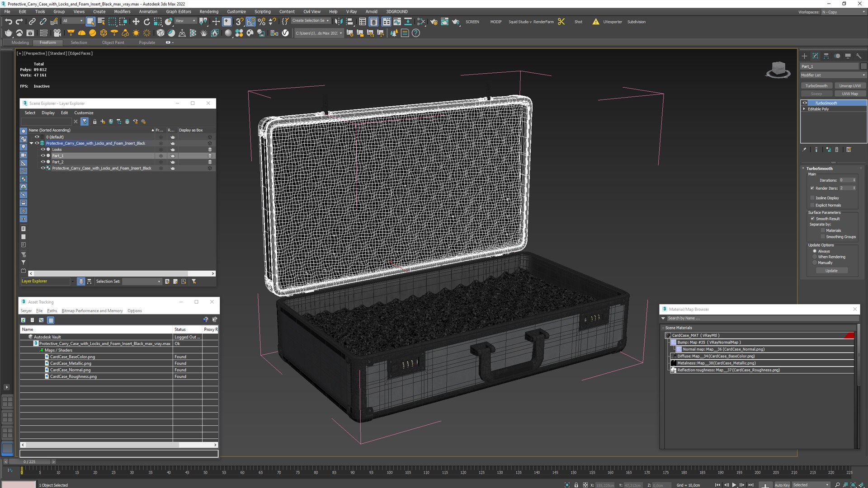This screenshot has height=488, width=868.
Task: Open the Graph Editors menu
Action: pyautogui.click(x=178, y=12)
